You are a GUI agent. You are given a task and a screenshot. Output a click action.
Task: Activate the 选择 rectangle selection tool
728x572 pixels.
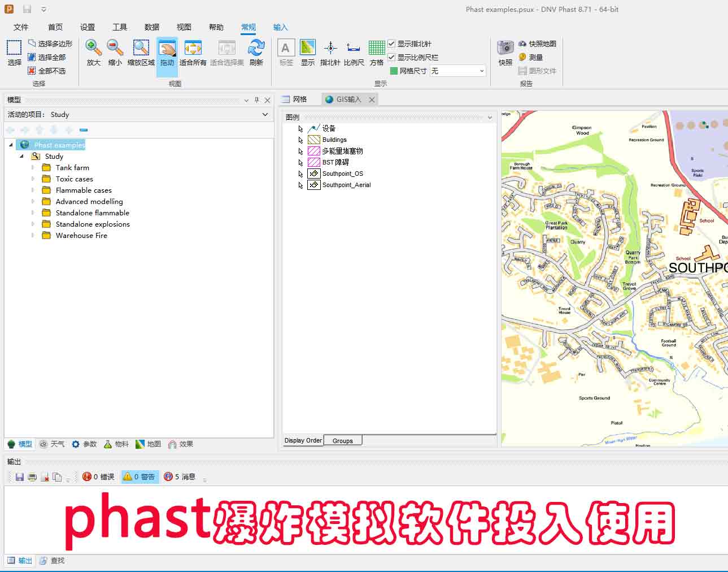pyautogui.click(x=14, y=53)
